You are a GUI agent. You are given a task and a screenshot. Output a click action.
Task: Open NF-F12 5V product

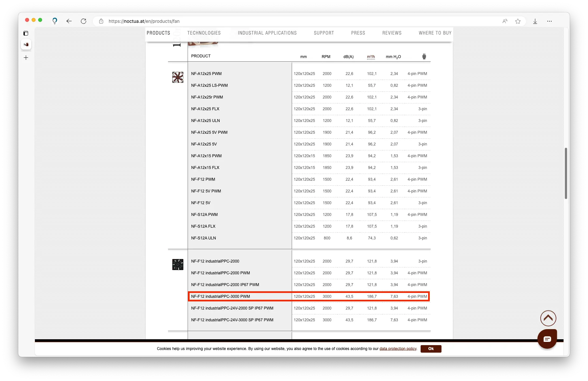pos(201,203)
